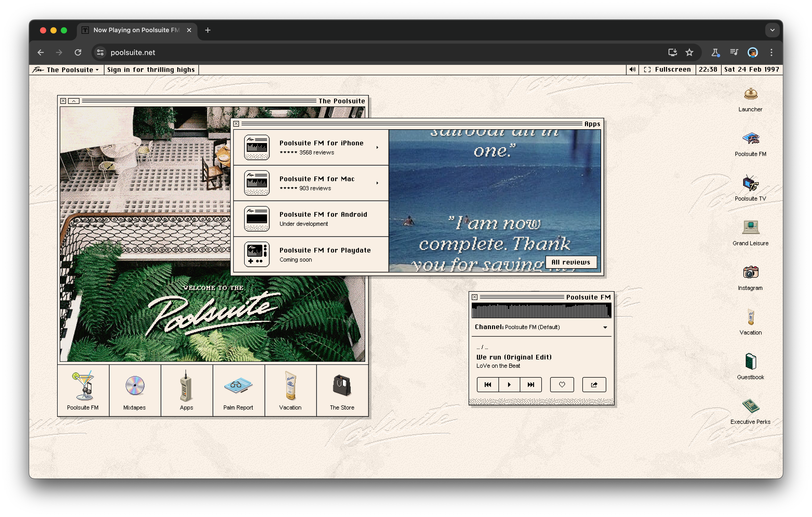This screenshot has width=812, height=517.
Task: Click Sign in for thrilling highs
Action: coord(151,70)
